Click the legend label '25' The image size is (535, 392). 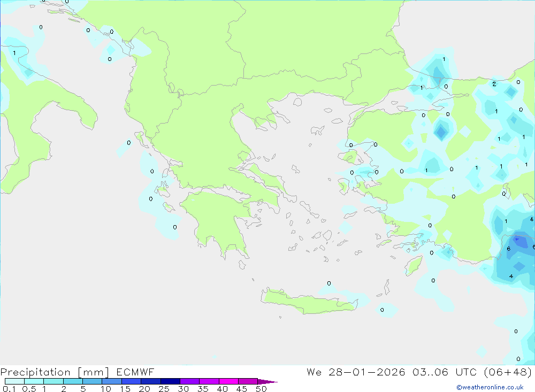click(164, 389)
